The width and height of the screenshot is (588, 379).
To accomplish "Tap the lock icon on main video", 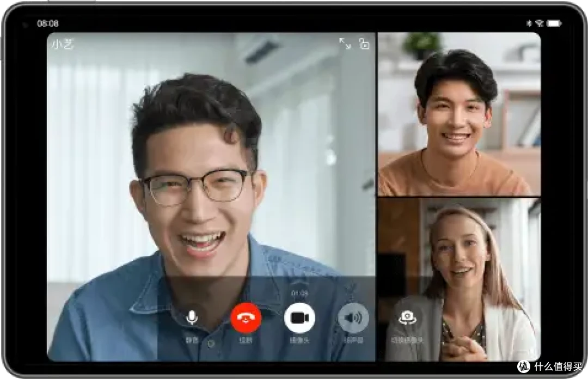I will (x=364, y=44).
